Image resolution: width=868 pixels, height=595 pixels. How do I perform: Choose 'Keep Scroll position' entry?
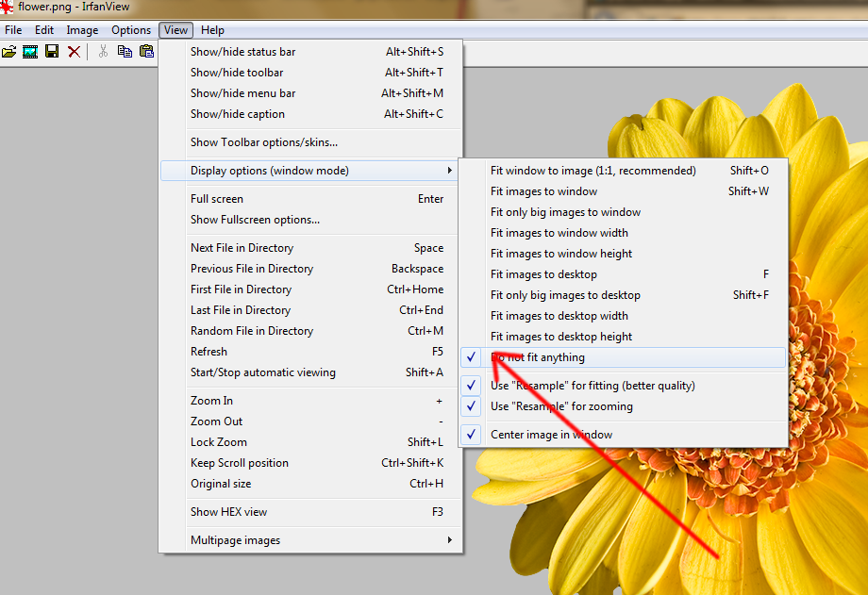310,463
